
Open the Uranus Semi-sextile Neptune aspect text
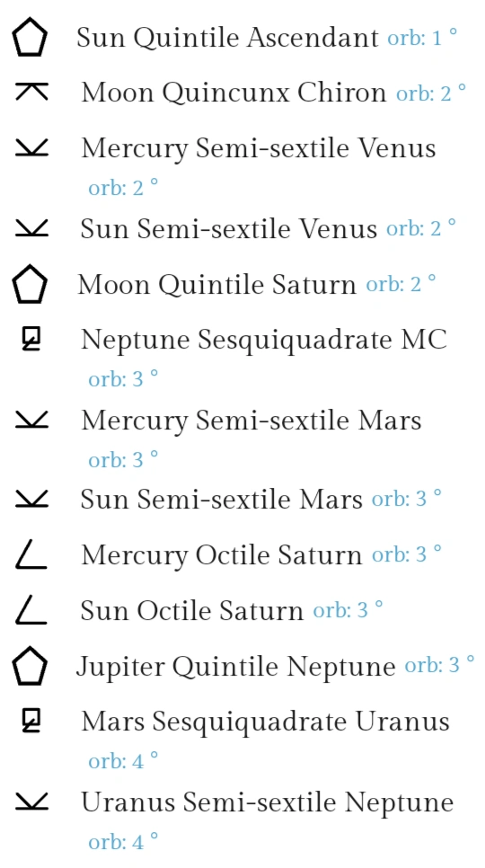[267, 802]
